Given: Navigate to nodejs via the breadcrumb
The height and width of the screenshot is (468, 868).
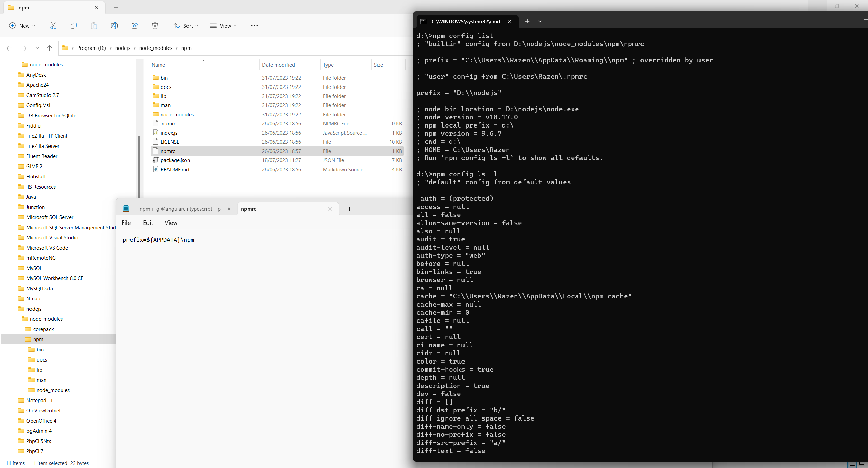Looking at the screenshot, I should (x=122, y=48).
